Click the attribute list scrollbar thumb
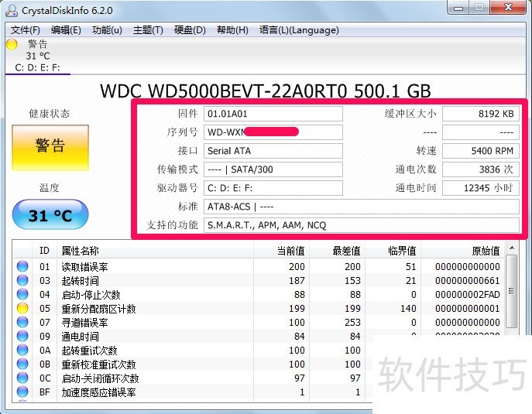This screenshot has height=414, width=532. [x=512, y=291]
